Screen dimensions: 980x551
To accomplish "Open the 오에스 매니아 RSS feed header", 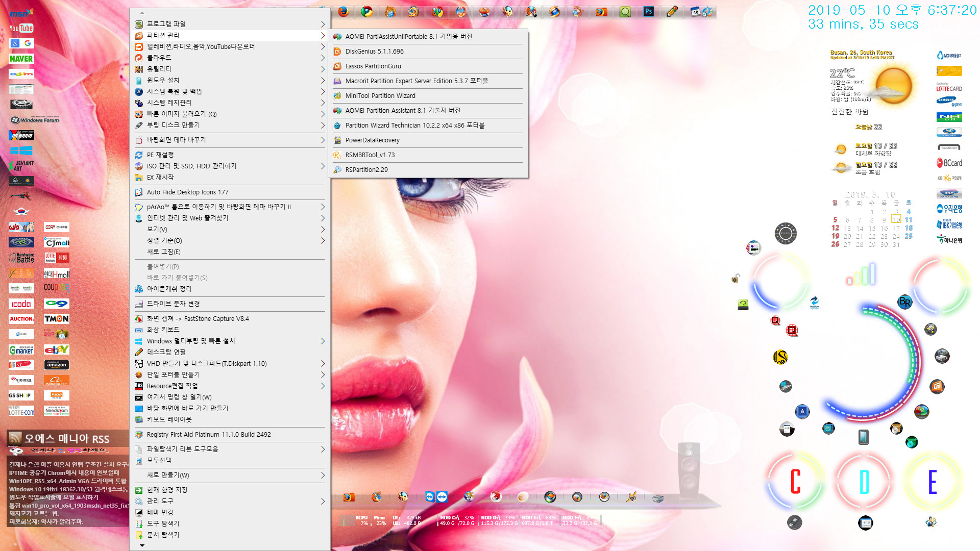I will pyautogui.click(x=67, y=438).
